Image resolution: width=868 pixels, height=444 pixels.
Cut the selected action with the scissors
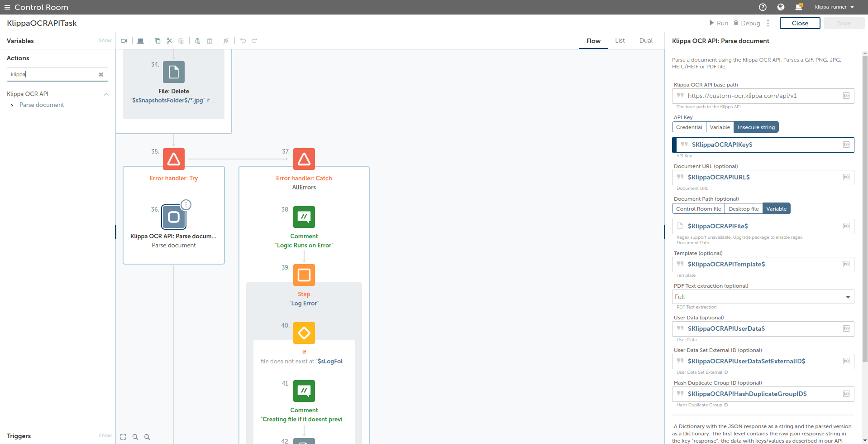coord(169,41)
